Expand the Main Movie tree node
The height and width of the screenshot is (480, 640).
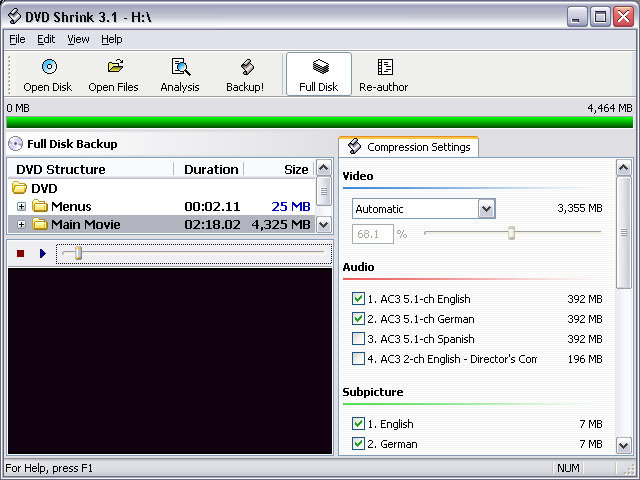[21, 224]
